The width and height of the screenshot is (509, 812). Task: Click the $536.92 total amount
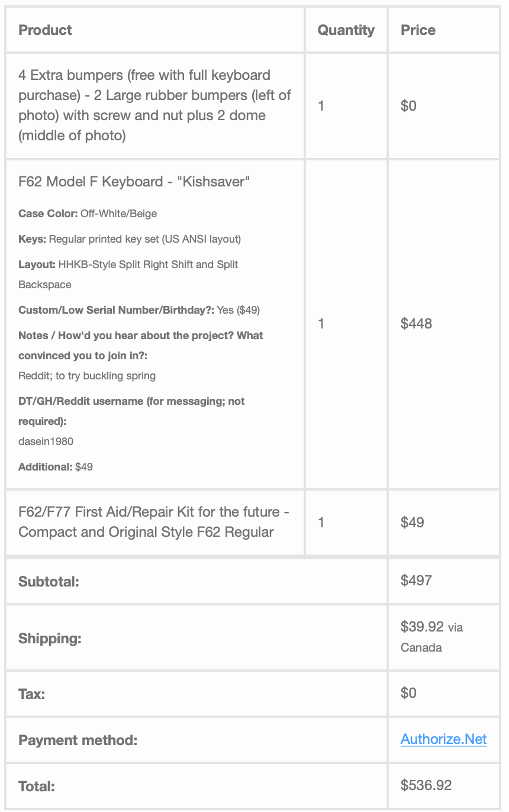click(x=426, y=785)
